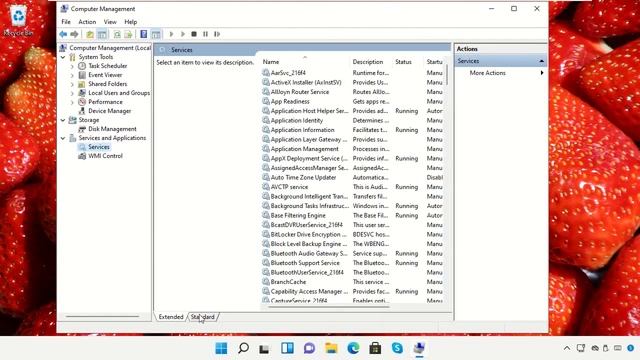This screenshot has width=640, height=360.
Task: Select Computer Management (Local) root node
Action: tap(110, 48)
